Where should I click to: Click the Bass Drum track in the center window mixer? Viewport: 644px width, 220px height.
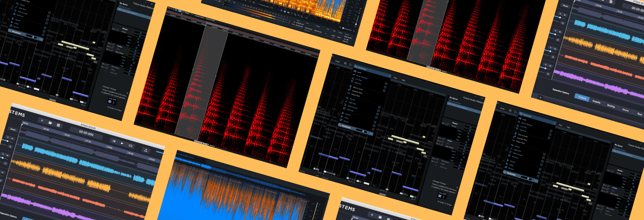[449, 147]
